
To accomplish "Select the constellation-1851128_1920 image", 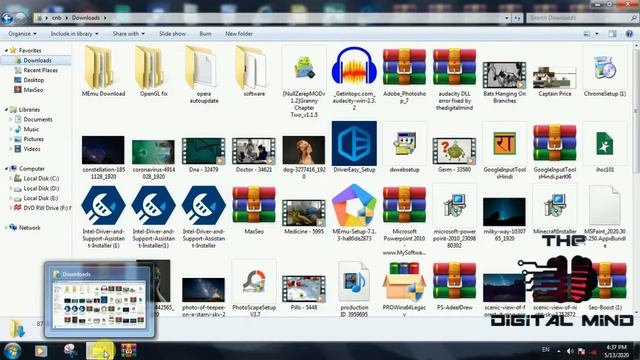I will [103, 158].
